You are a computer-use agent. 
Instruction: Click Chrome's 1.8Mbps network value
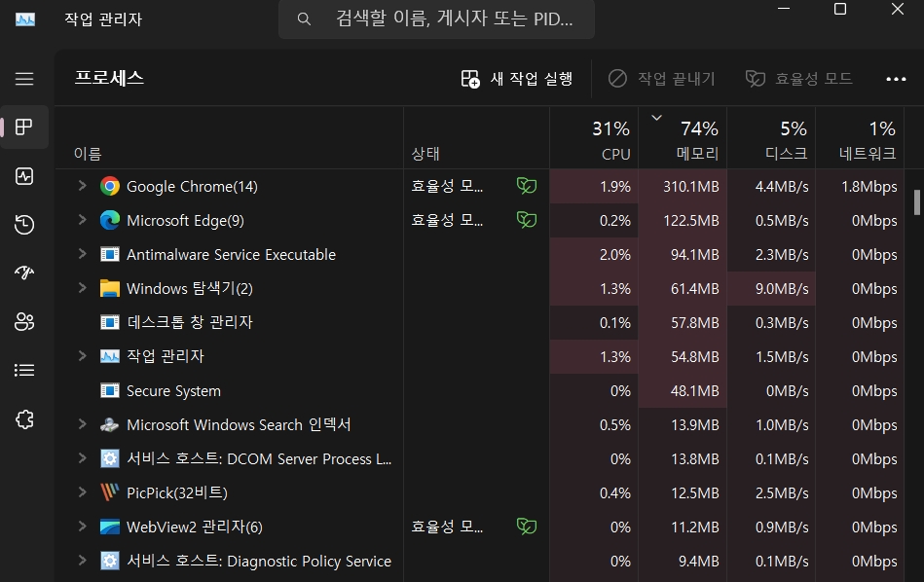[869, 186]
